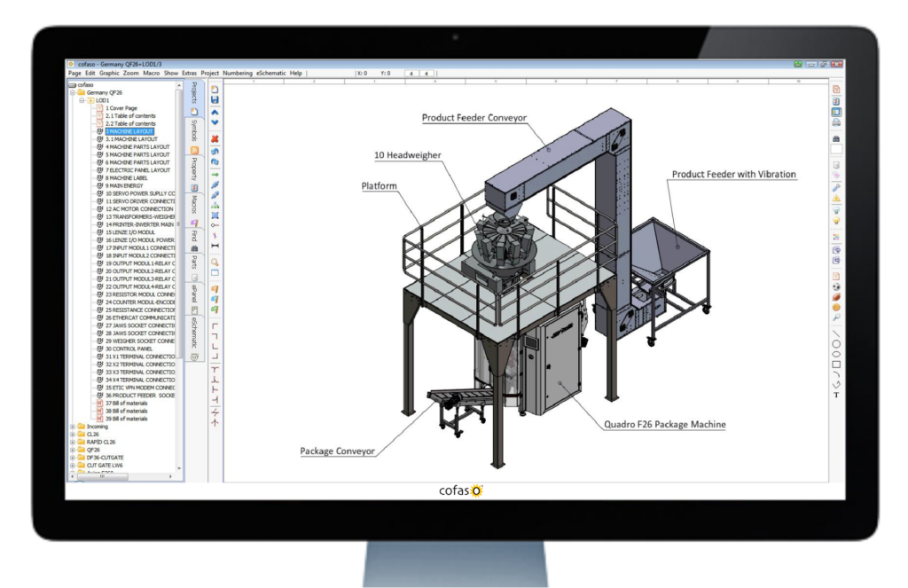Expand the CL26 folder
The height and width of the screenshot is (588, 908).
[73, 435]
